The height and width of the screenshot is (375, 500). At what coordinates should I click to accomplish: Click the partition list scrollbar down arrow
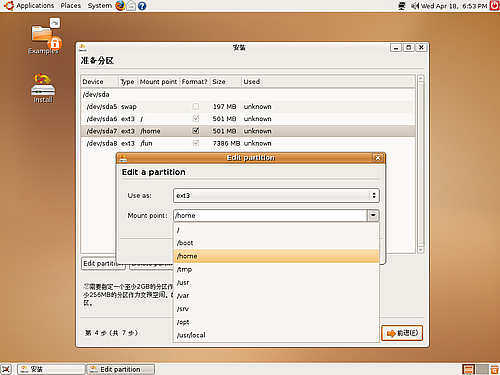(421, 250)
